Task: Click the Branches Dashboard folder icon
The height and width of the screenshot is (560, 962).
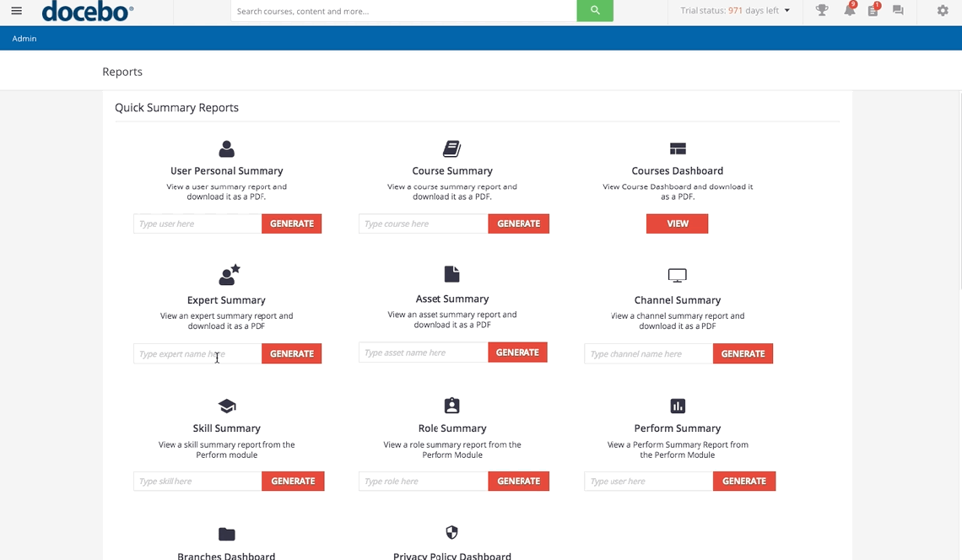Action: coord(226,533)
